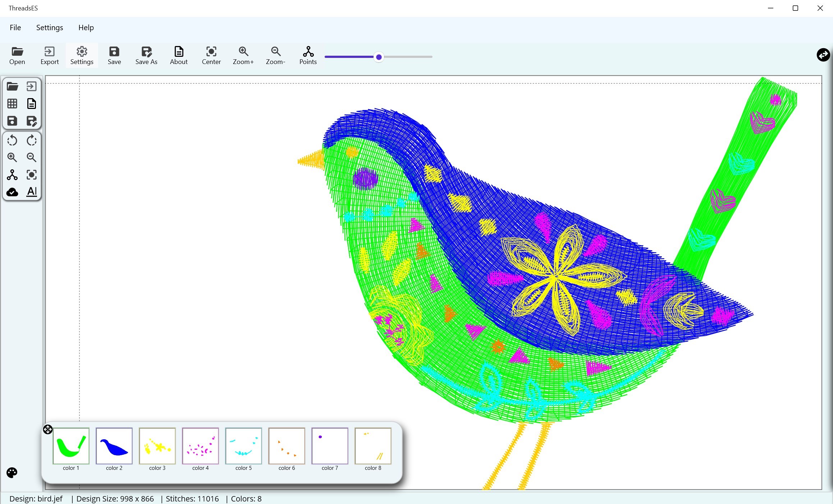
Task: Click Zoom- in the top toolbar
Action: click(x=276, y=56)
